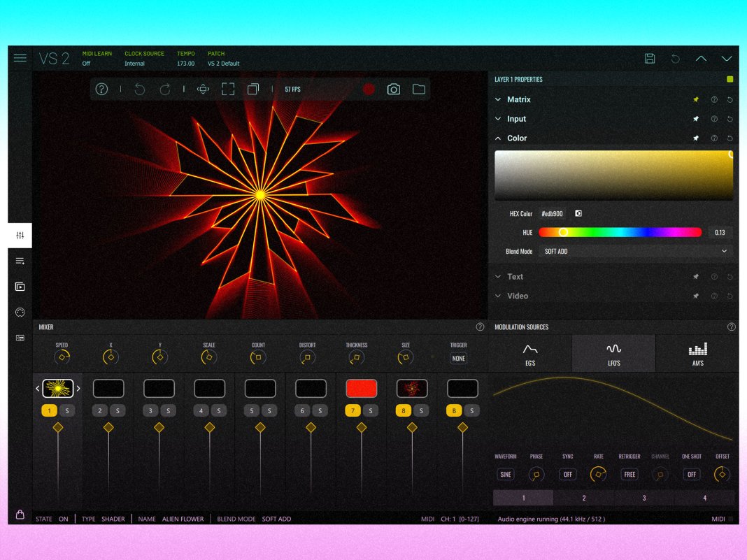The image size is (747, 560).
Task: Open the hamburger menu
Action: coord(20,58)
